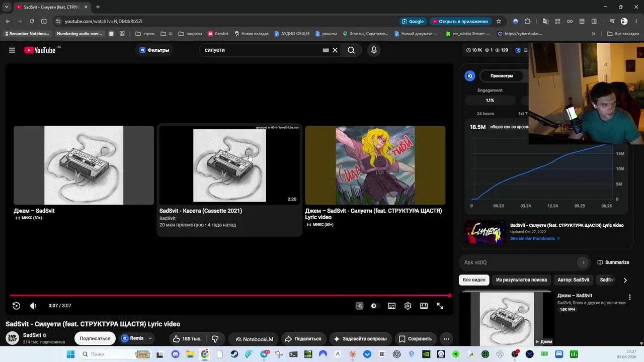
Task: Bookmark this page with the star
Action: click(x=499, y=21)
